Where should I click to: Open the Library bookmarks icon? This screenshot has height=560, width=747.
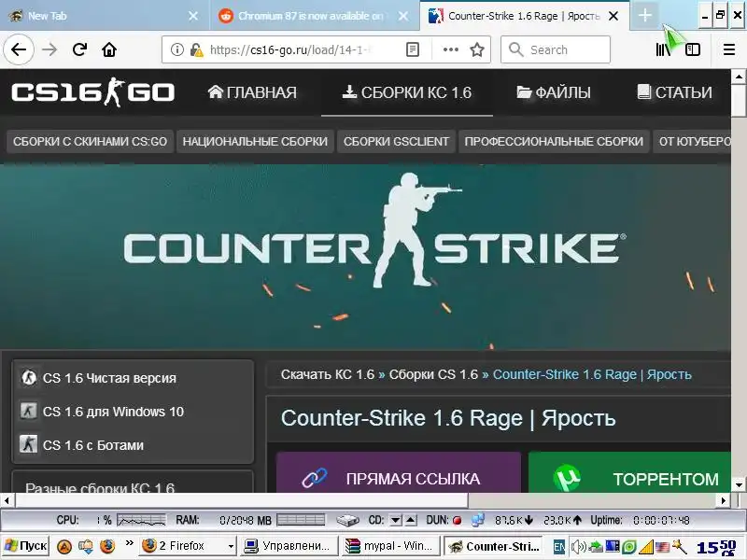663,49
